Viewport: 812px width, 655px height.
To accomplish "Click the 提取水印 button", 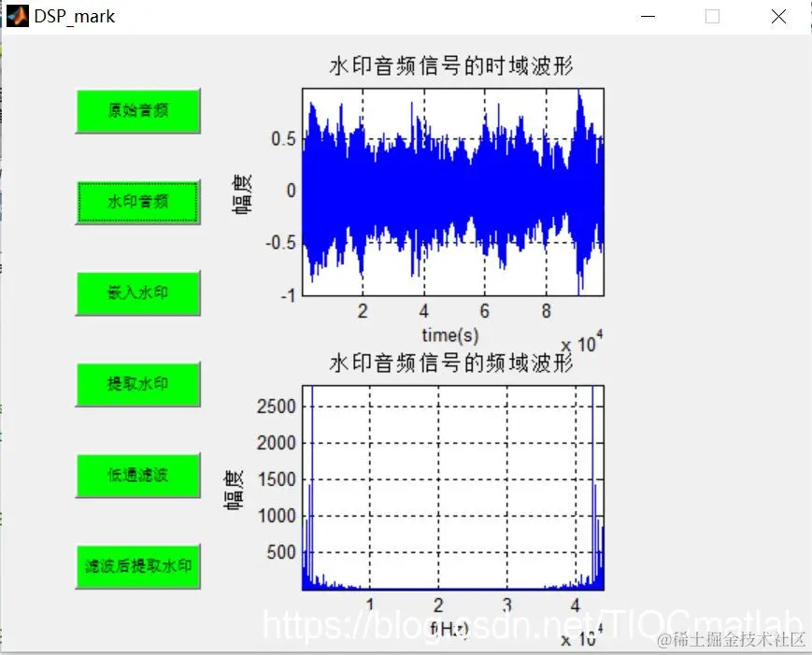I will tap(137, 384).
